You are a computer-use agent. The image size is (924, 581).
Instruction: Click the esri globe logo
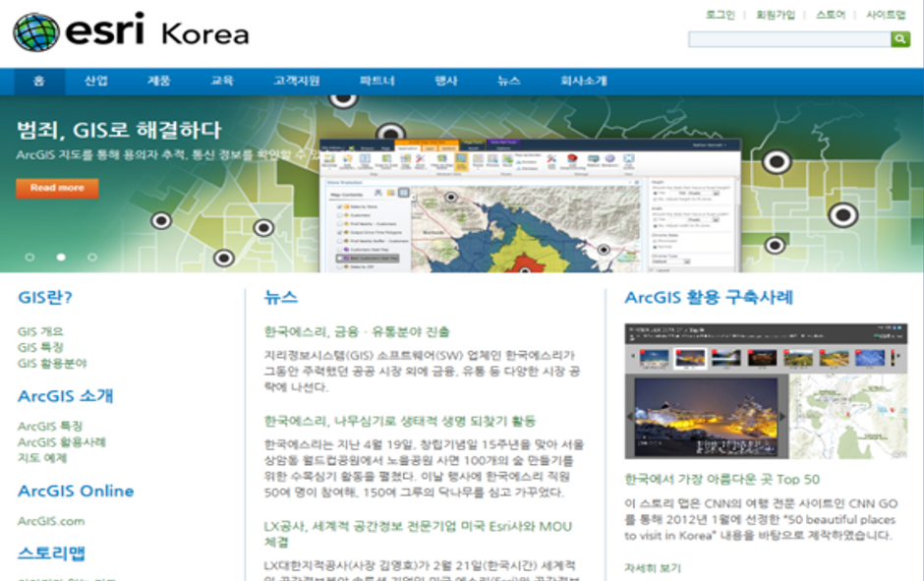point(36,32)
